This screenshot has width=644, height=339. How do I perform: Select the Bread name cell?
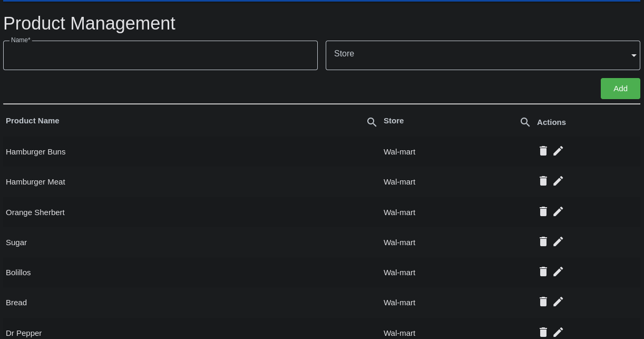(x=16, y=303)
